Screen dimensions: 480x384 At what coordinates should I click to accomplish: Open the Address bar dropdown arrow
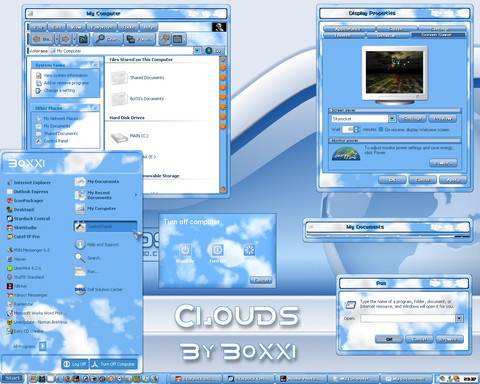point(197,51)
